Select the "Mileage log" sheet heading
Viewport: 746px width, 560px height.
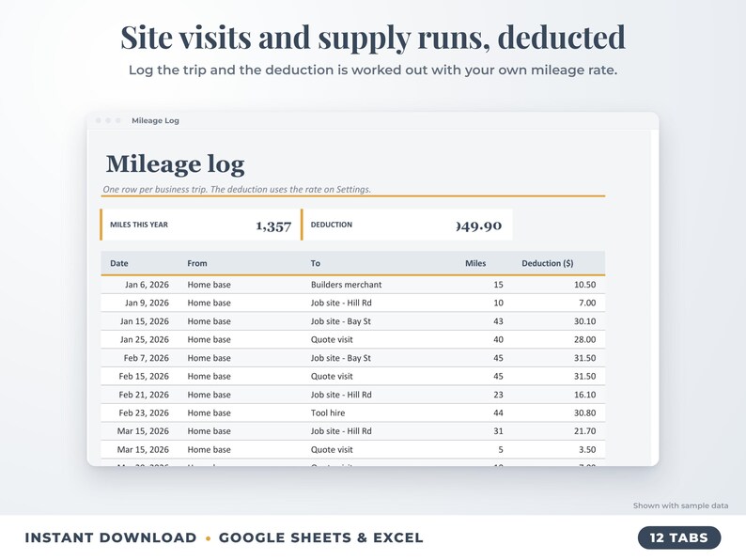175,163
